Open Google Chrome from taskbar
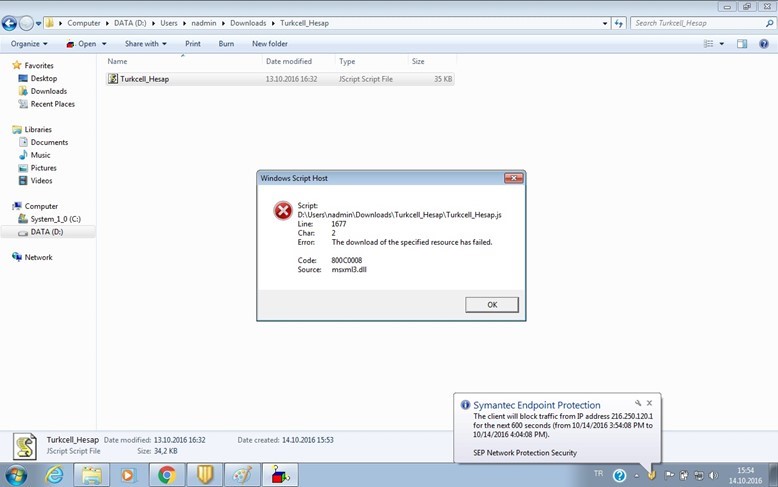This screenshot has height=487, width=778. tap(167, 476)
